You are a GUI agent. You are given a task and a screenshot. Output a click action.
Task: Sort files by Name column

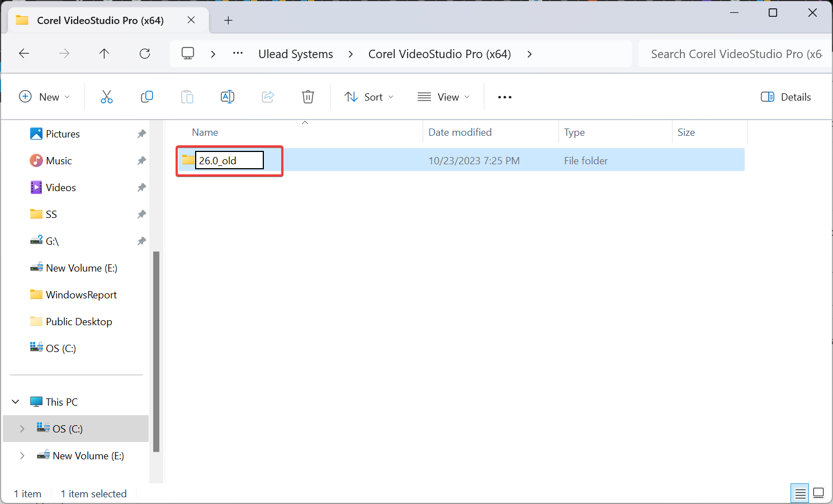[205, 132]
